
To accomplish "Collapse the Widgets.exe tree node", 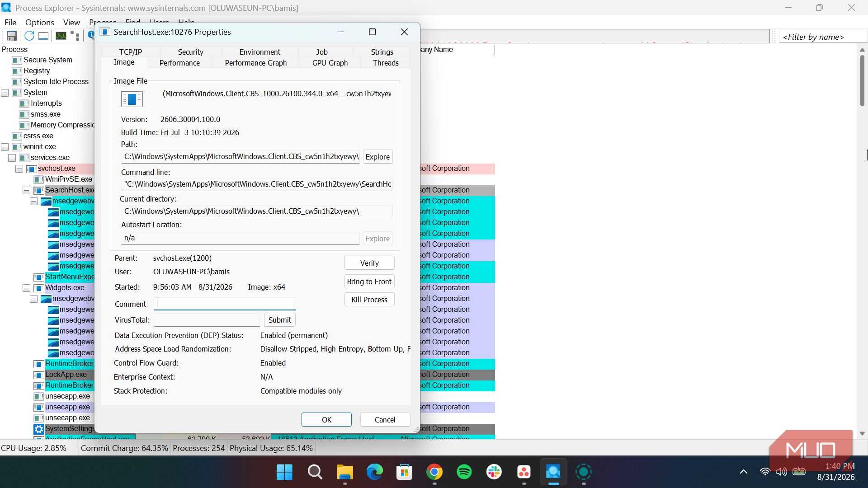I will click(x=27, y=288).
